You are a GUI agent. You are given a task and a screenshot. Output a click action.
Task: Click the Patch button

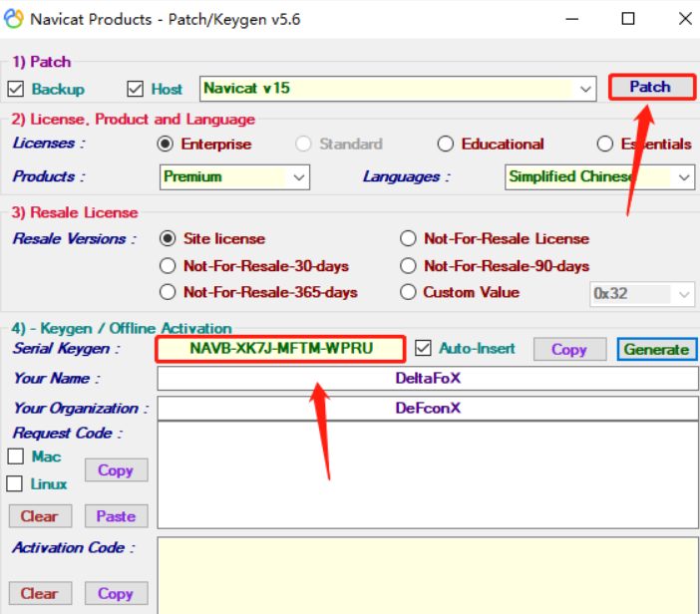pyautogui.click(x=652, y=87)
